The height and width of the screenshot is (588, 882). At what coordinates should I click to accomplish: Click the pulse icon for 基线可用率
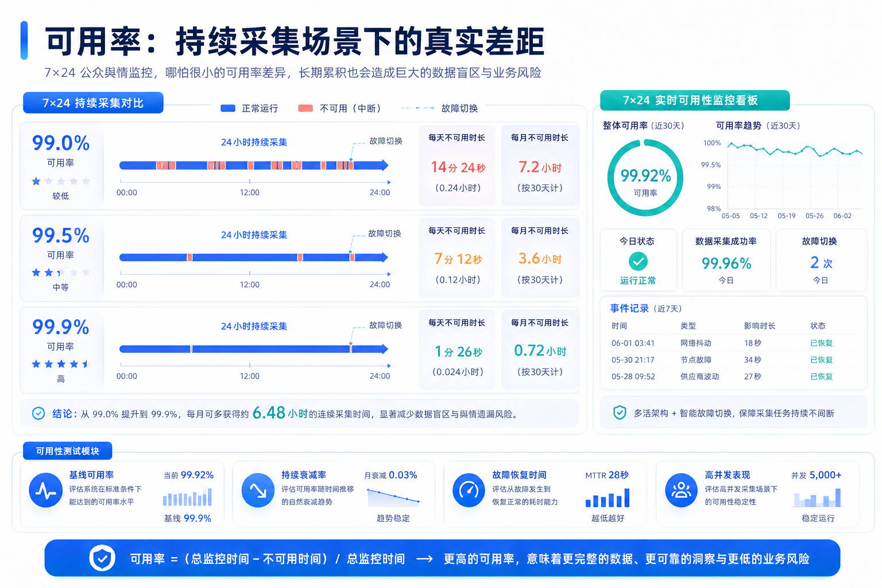[x=46, y=490]
